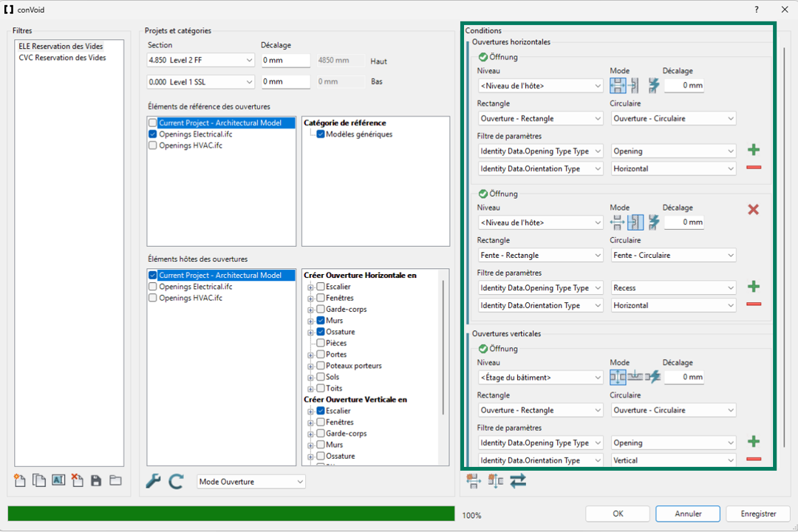The height and width of the screenshot is (532, 798).
Task: Select first Mode icon in first Öffnung
Action: (x=618, y=86)
